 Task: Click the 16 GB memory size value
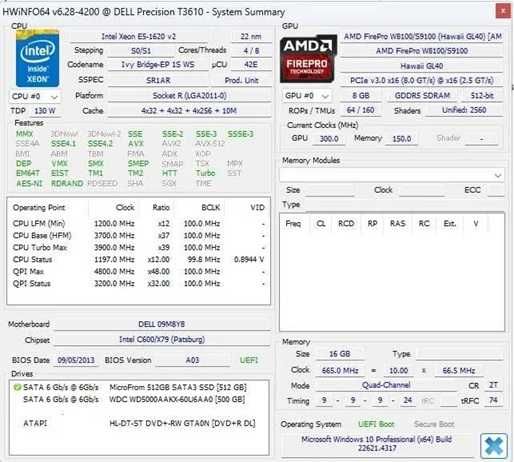[x=340, y=354]
